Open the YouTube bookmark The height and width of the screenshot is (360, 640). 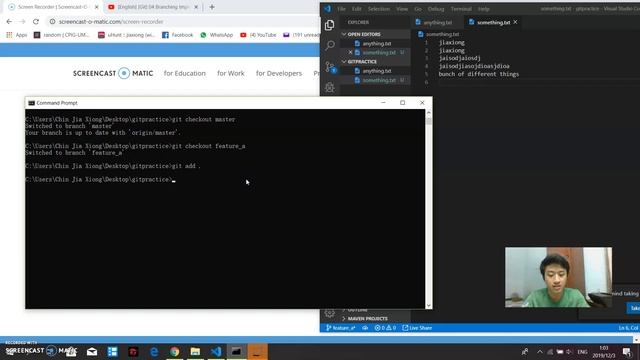tap(258, 35)
